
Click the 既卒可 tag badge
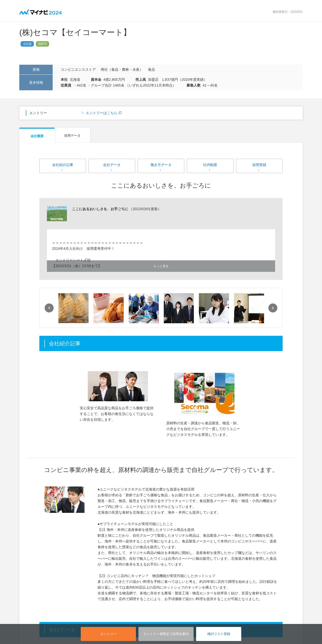tap(42, 44)
